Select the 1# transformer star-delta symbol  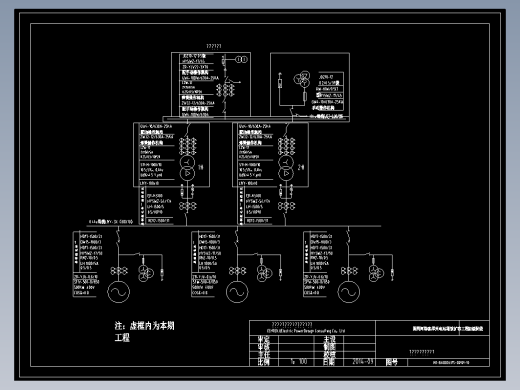(x=187, y=168)
